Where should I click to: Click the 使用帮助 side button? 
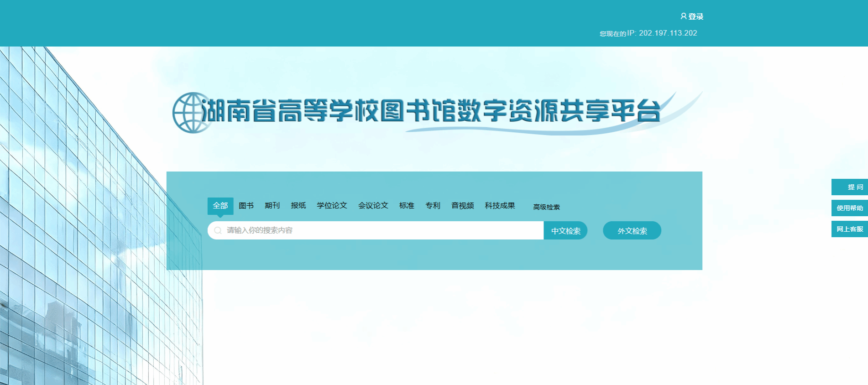850,208
